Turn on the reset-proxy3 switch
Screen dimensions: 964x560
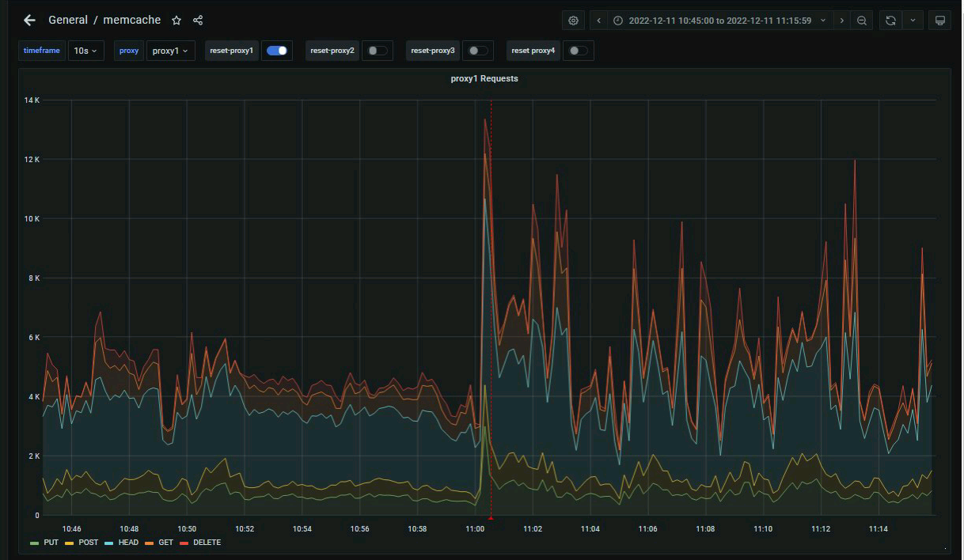477,51
